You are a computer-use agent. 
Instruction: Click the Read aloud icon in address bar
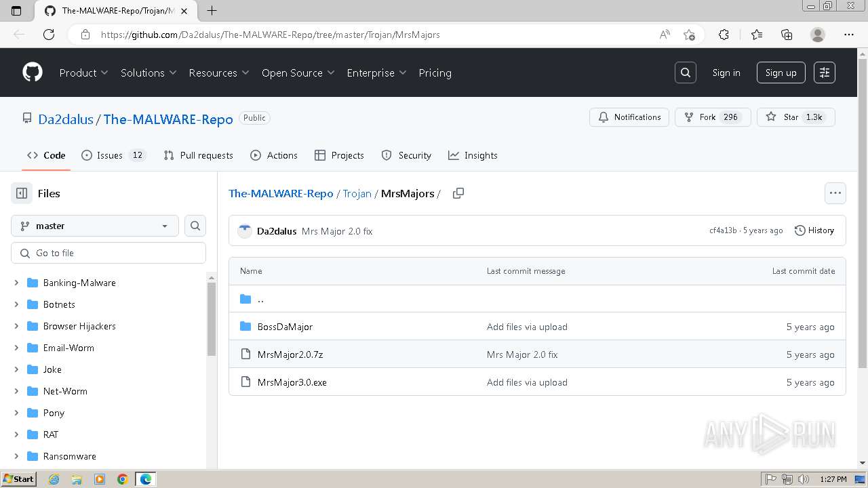(665, 35)
